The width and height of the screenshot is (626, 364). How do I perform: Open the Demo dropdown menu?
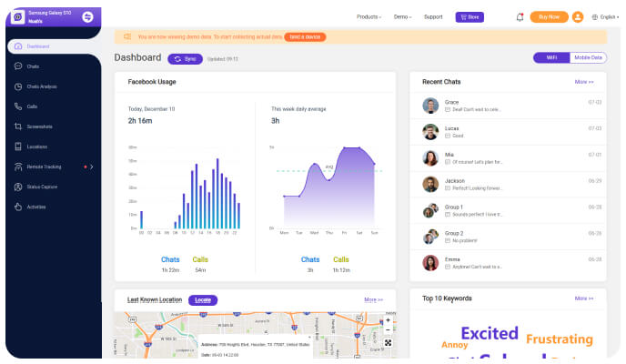[x=402, y=16]
